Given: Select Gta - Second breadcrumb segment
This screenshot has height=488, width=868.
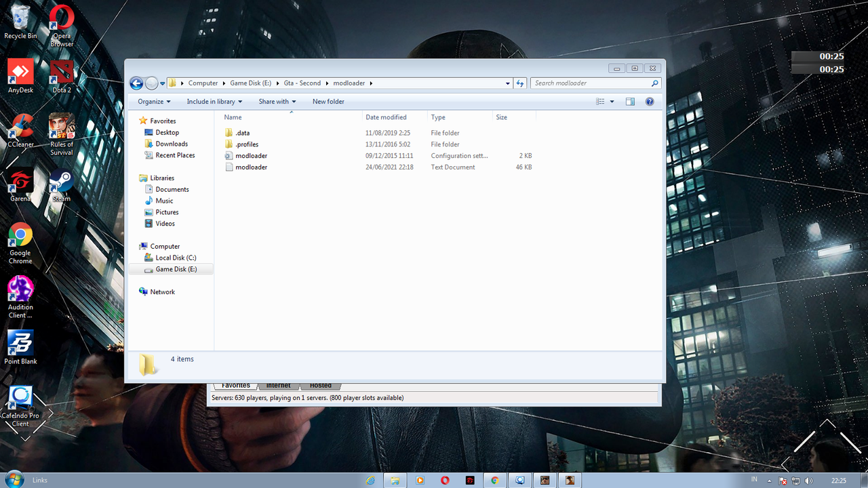Looking at the screenshot, I should pos(302,83).
